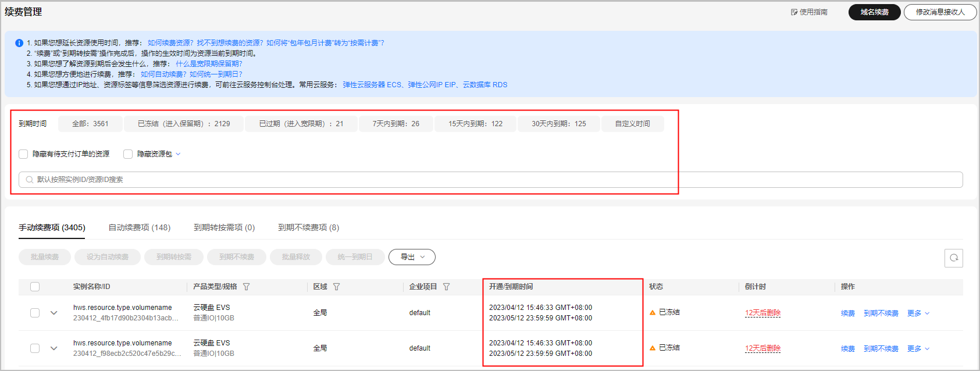Click the refresh icon above the table

point(953,258)
